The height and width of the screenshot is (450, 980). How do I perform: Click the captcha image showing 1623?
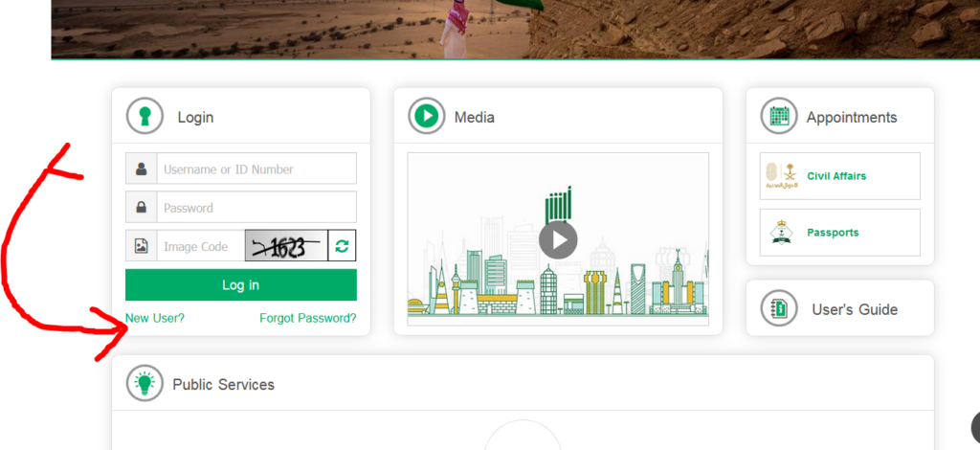tap(286, 246)
